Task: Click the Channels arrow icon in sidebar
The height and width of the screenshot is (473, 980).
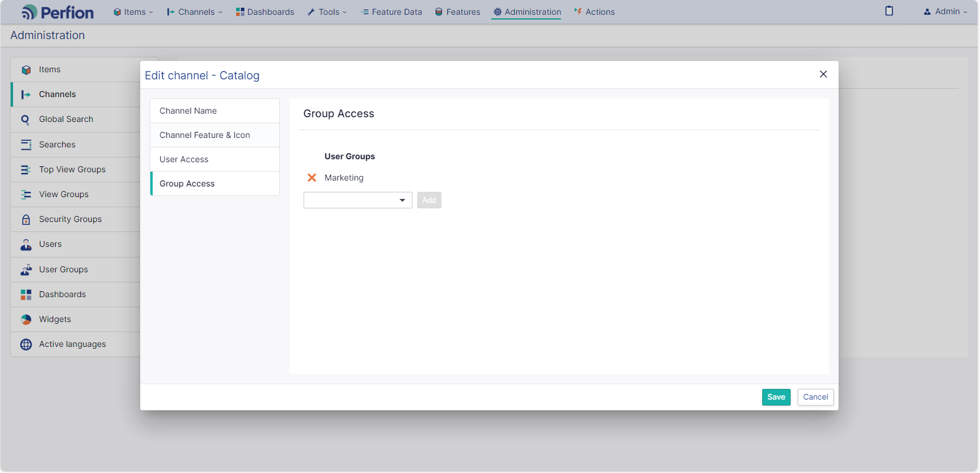Action: click(26, 95)
